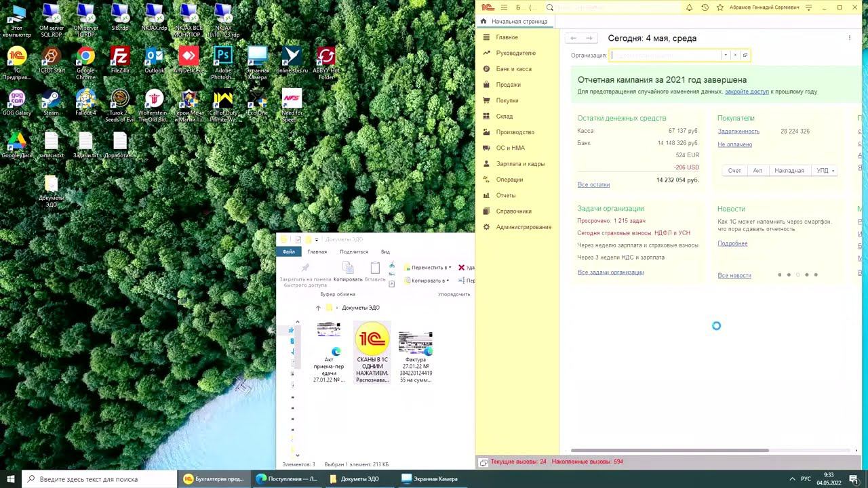Open the Банк и касса section
This screenshot has height=488, width=868.
(514, 69)
